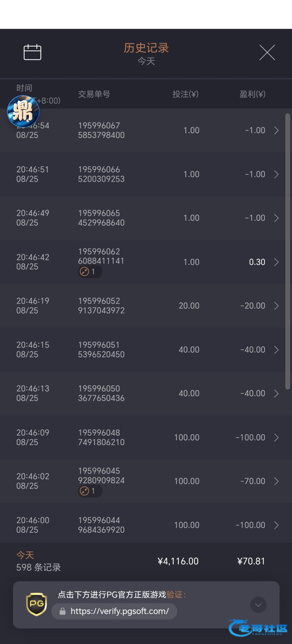Tap the floating 鼎 logo badge
The width and height of the screenshot is (292, 644).
click(23, 111)
